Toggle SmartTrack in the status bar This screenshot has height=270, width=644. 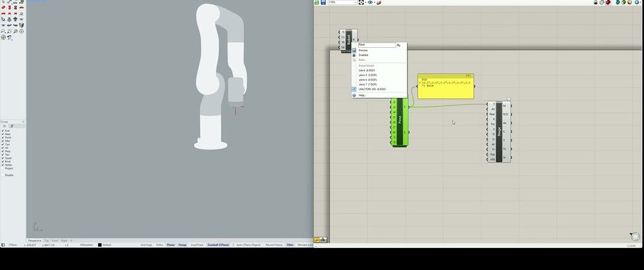tap(197, 245)
